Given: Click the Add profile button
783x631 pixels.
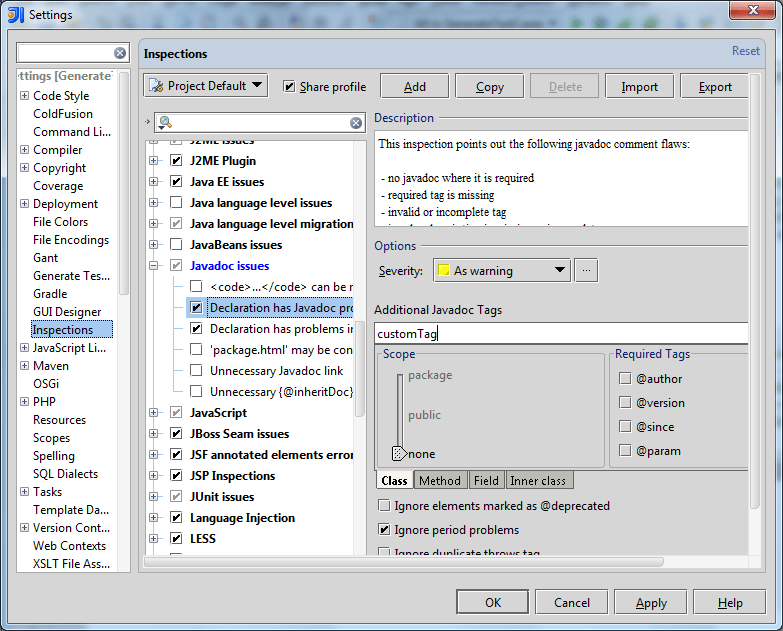Looking at the screenshot, I should coord(414,86).
